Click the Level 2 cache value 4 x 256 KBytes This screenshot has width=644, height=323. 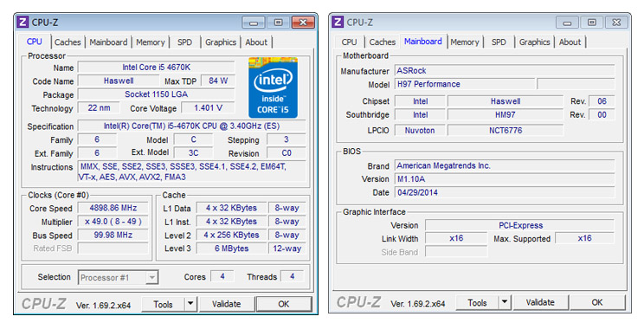click(x=231, y=235)
